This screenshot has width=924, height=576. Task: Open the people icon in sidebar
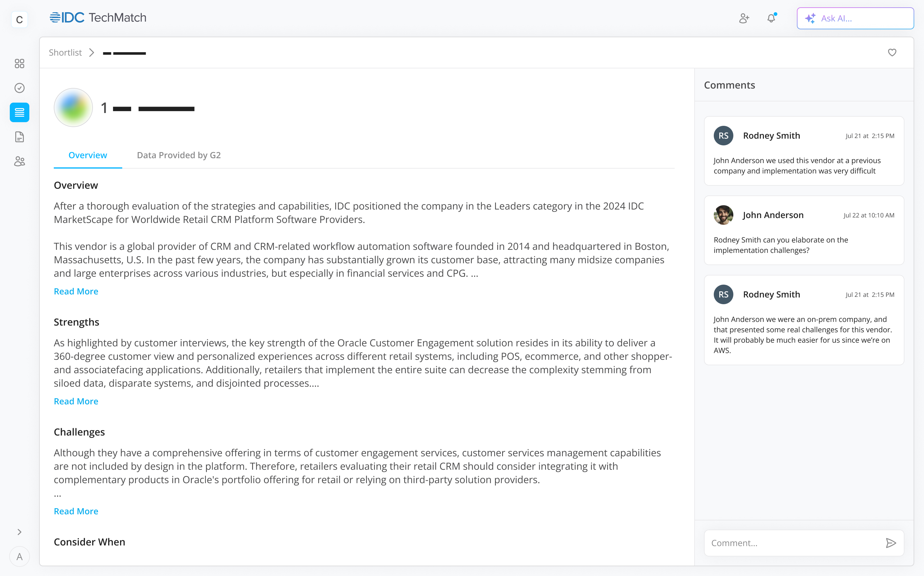pyautogui.click(x=20, y=162)
